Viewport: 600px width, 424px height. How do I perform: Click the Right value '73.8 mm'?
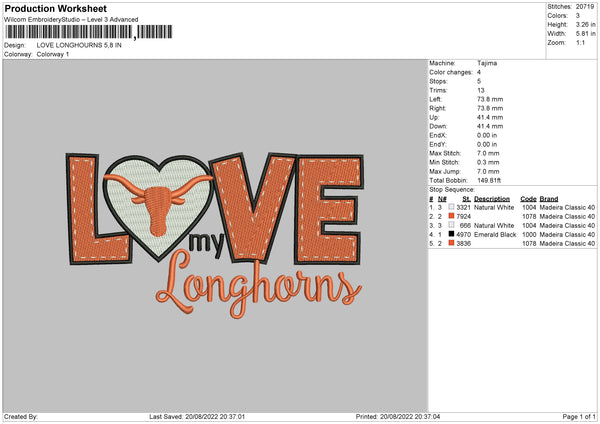pos(490,108)
